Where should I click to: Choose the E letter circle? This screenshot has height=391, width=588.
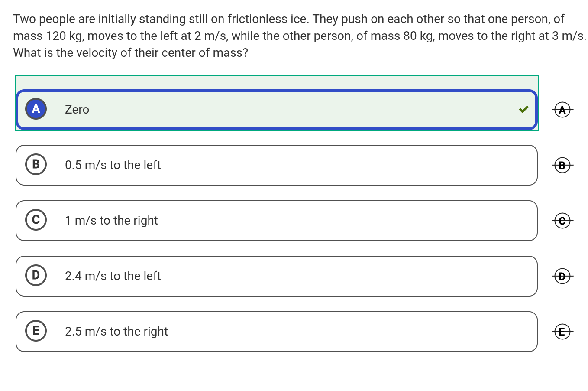(x=36, y=331)
